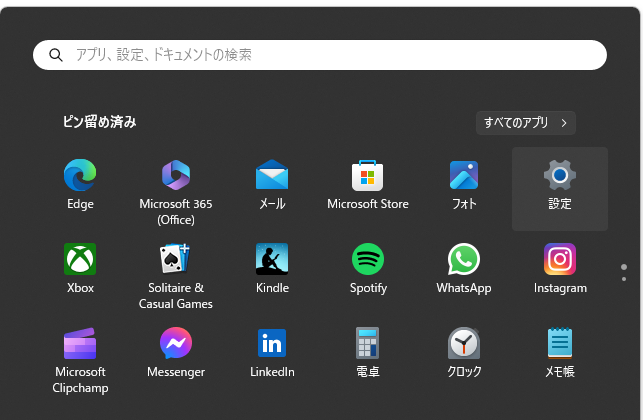Switch to the second pinned page dot

(624, 279)
